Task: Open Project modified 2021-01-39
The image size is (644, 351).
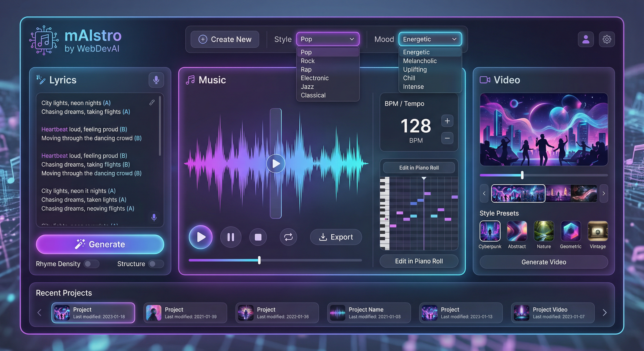Action: click(185, 313)
